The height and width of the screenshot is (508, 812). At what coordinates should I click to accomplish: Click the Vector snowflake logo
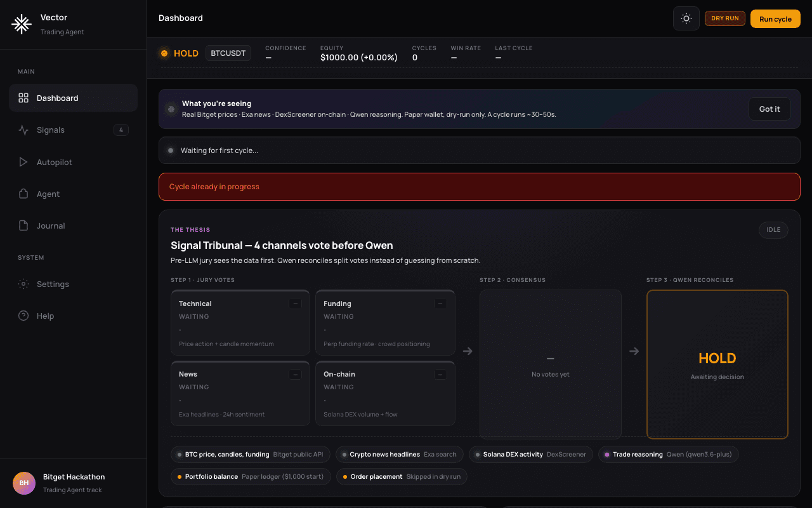(x=22, y=24)
